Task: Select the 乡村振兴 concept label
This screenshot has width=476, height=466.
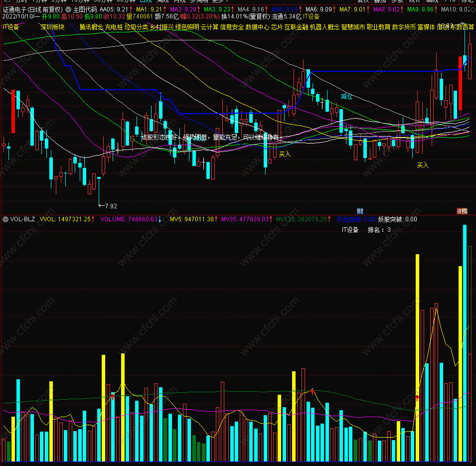Action: pos(162,27)
